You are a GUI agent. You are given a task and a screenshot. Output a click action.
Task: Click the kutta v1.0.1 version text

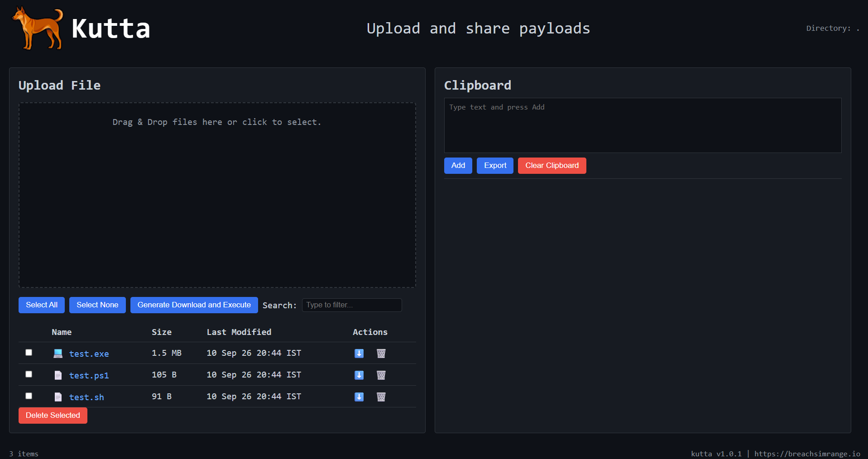click(x=716, y=454)
